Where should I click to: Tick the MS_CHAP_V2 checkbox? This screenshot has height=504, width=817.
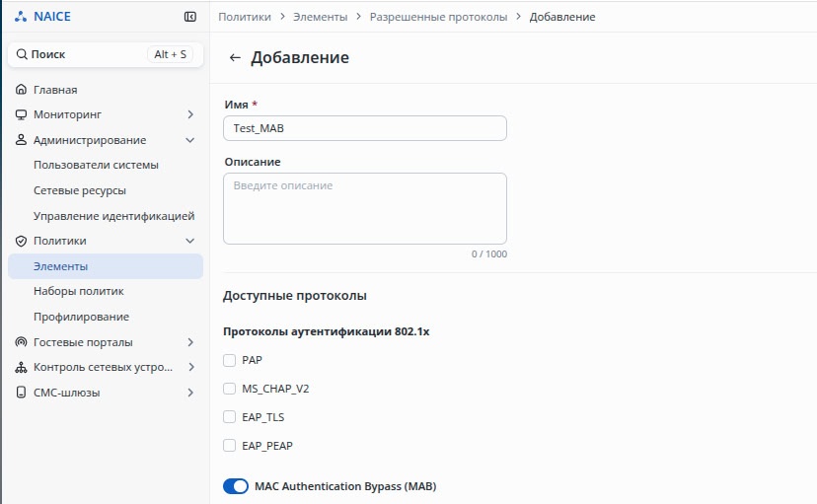click(x=230, y=389)
